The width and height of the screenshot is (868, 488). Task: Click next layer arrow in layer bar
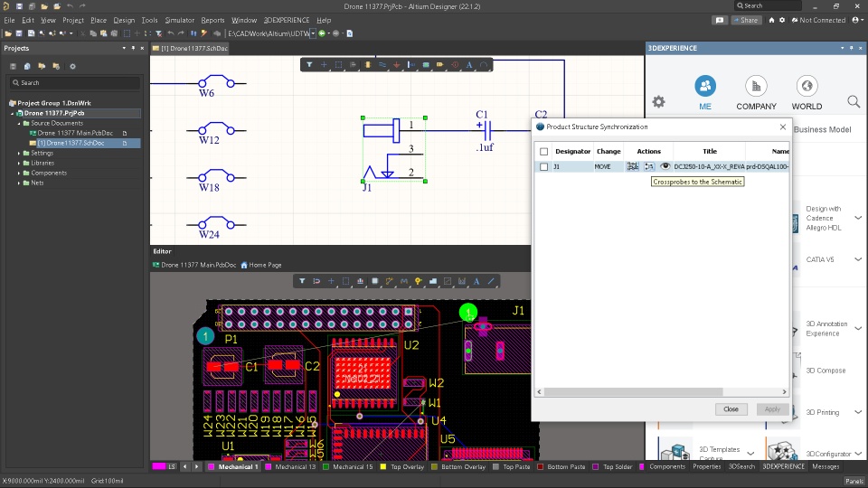(x=196, y=466)
